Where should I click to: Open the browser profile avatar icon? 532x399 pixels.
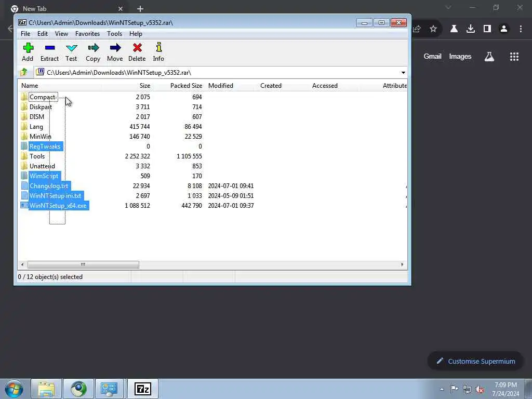[504, 29]
